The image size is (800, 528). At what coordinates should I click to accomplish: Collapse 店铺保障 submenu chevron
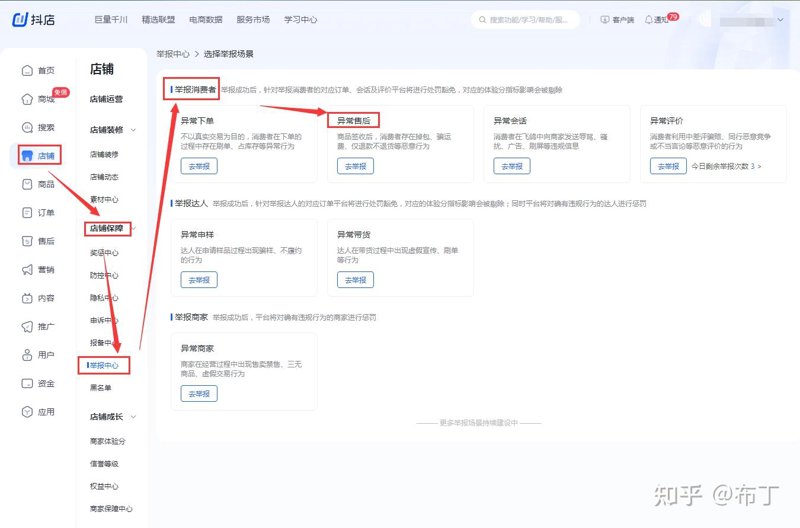point(134,229)
